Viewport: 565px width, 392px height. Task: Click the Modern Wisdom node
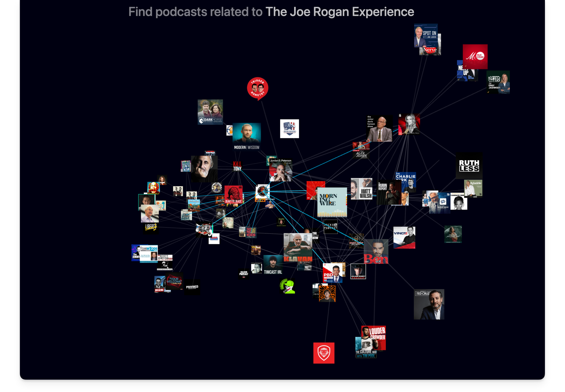(246, 136)
